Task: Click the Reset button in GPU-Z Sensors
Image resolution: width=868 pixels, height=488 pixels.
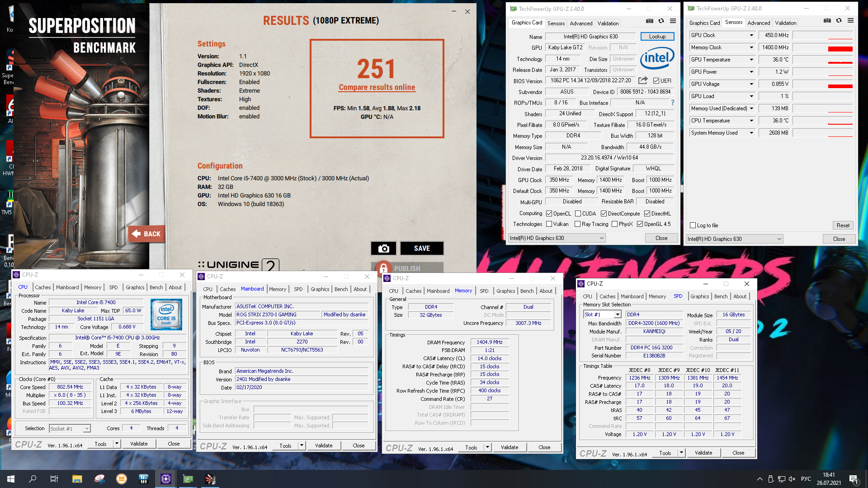Action: pyautogui.click(x=843, y=225)
